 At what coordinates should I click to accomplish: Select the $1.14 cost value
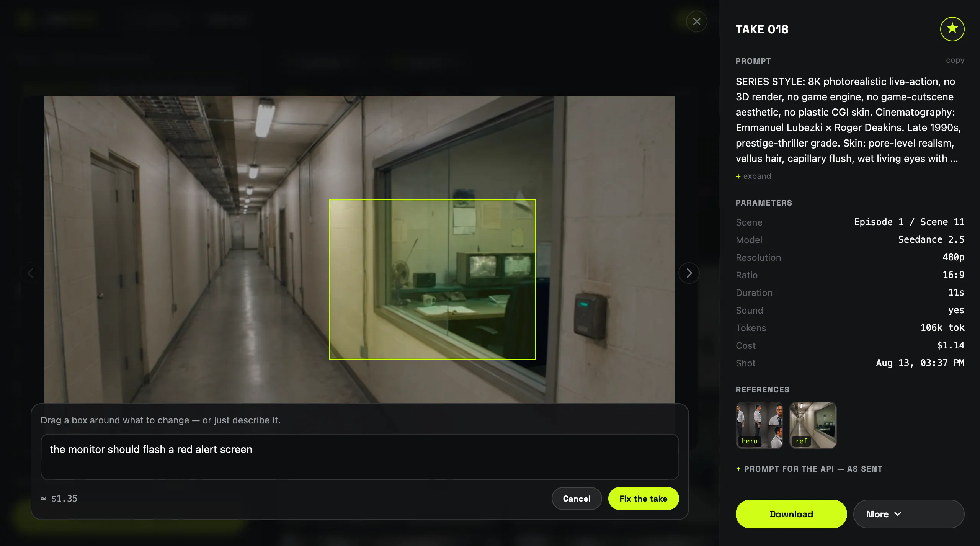click(951, 345)
